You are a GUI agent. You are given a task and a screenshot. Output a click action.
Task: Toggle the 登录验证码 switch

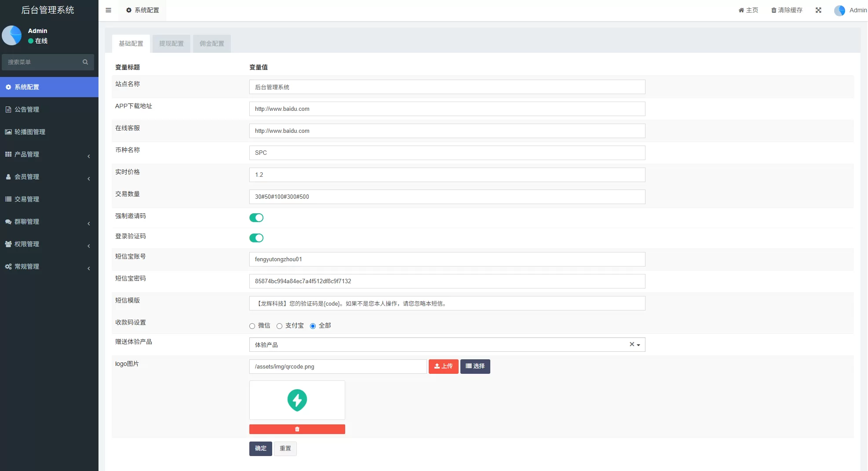click(256, 238)
